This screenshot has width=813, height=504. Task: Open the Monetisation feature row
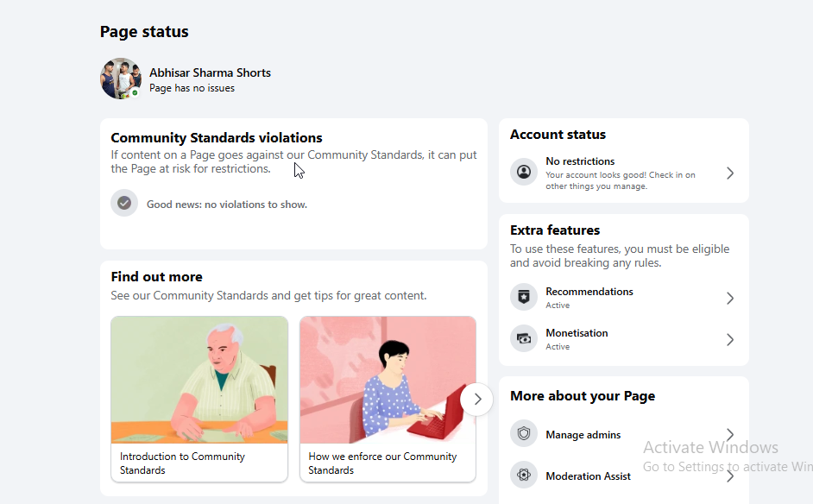[x=624, y=340]
